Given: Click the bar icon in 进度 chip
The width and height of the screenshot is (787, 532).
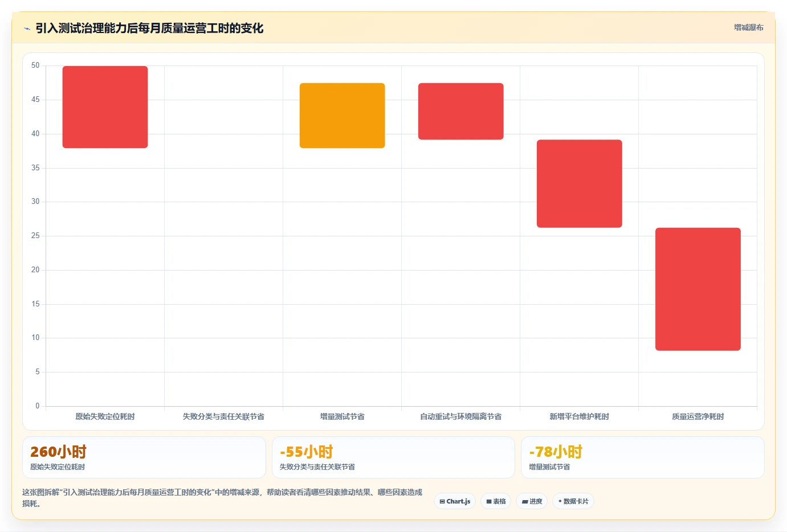Looking at the screenshot, I should [525, 502].
